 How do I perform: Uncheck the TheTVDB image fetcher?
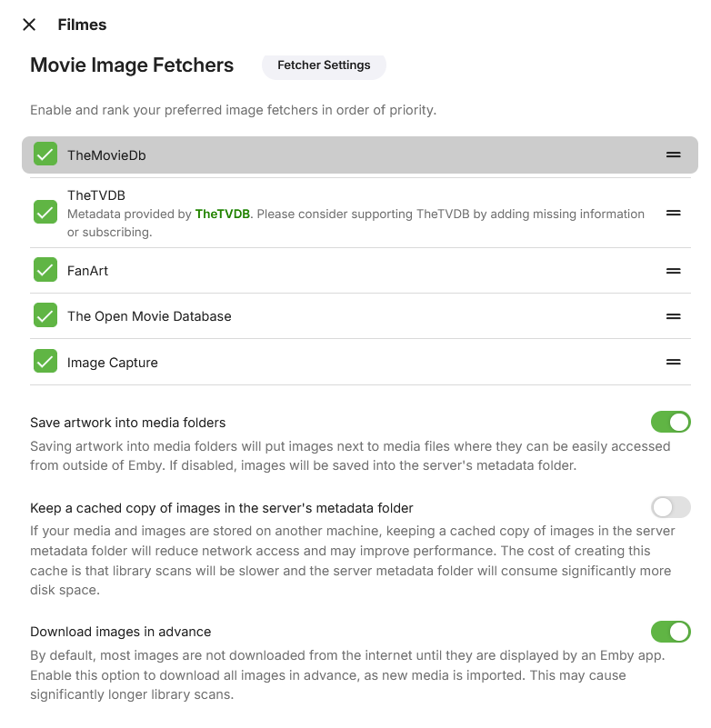click(45, 212)
